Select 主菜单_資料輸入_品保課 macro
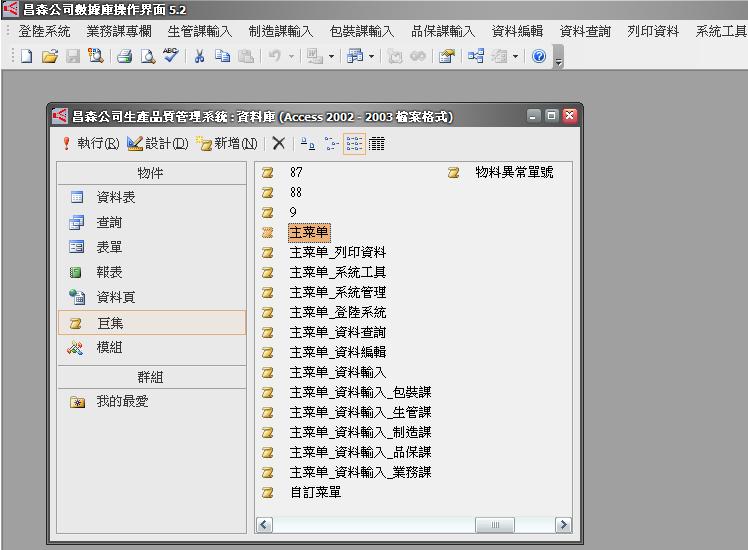The width and height of the screenshot is (748, 550). pos(360,453)
